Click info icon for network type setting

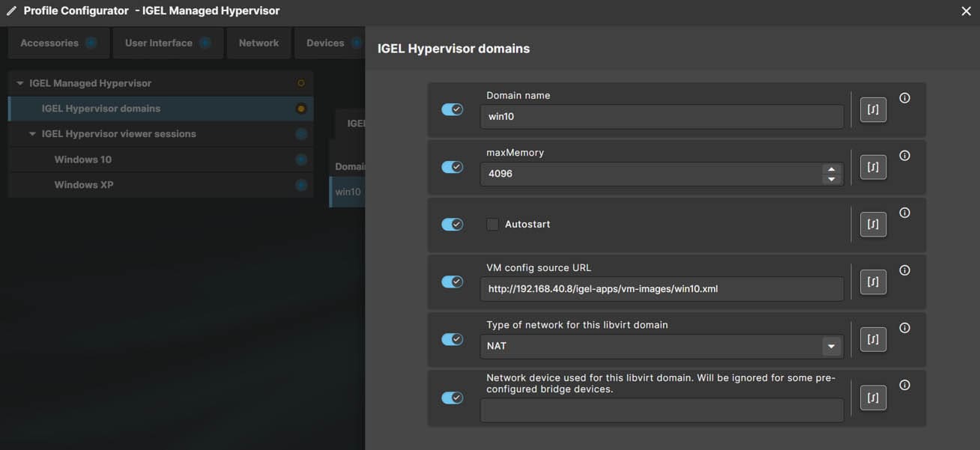point(904,328)
